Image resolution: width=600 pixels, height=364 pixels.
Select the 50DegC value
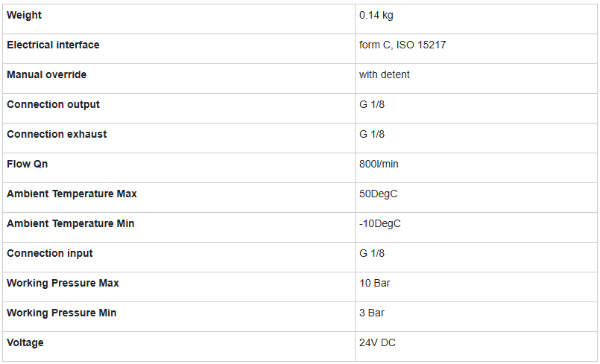click(x=379, y=194)
